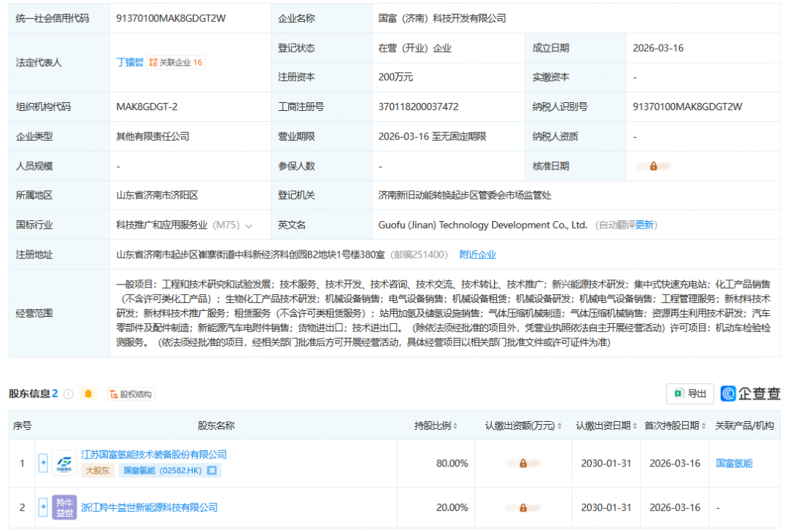Click the 港 stock exchange badge beside 02582.HK
Viewport: 788px width, 532px height.
coord(212,470)
